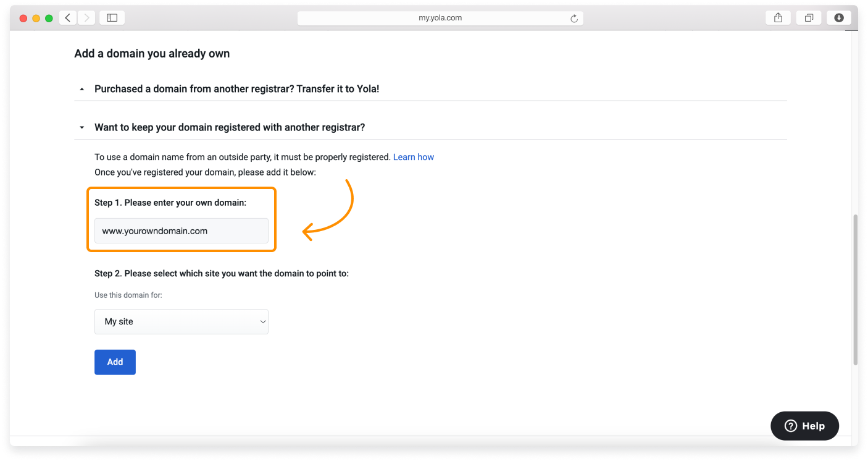Toggle the Safari sidebar icon
This screenshot has height=461, width=868.
point(112,18)
